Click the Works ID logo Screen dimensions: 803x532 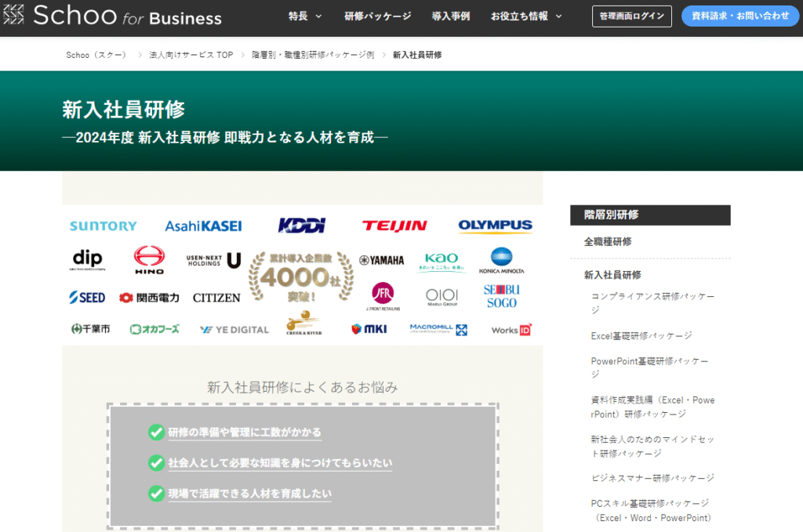(511, 330)
